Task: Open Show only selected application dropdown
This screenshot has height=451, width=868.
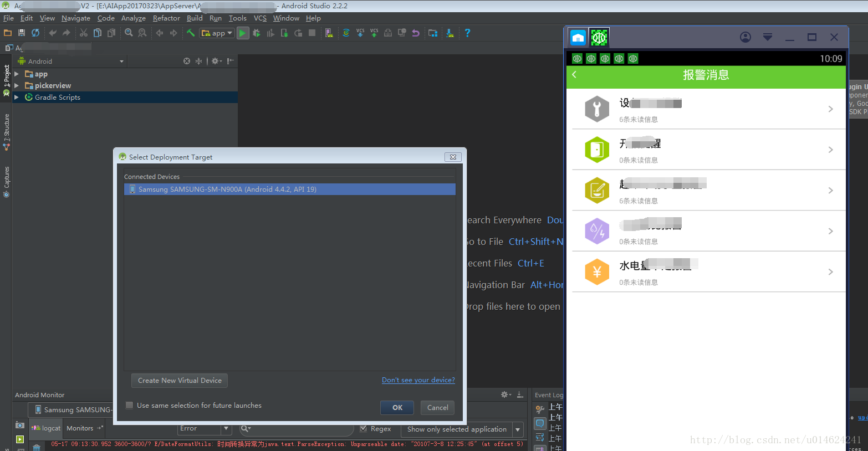Action: (x=462, y=429)
